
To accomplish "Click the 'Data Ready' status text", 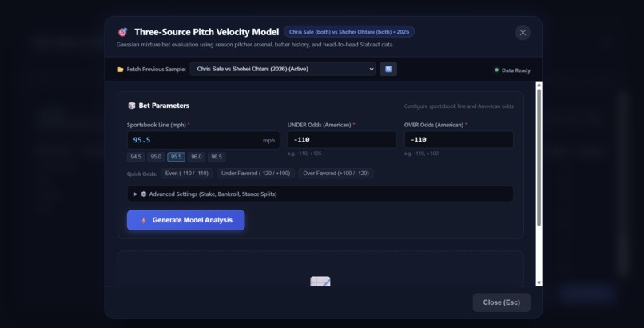I will [516, 70].
